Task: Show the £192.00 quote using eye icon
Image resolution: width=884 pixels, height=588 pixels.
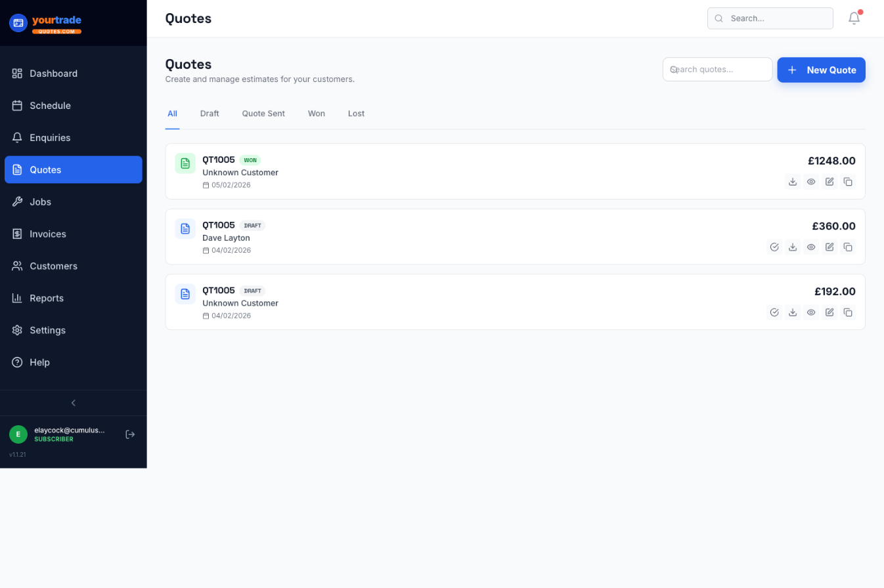Action: tap(811, 312)
